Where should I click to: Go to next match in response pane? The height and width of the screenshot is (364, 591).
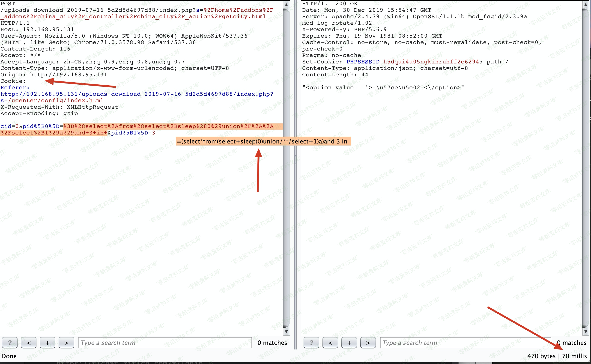[x=368, y=343]
